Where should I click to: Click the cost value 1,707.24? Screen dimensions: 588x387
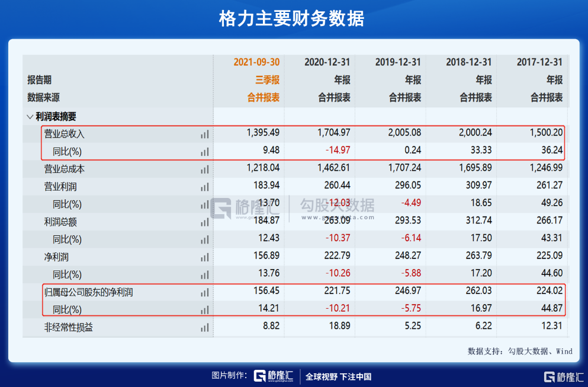(x=404, y=167)
